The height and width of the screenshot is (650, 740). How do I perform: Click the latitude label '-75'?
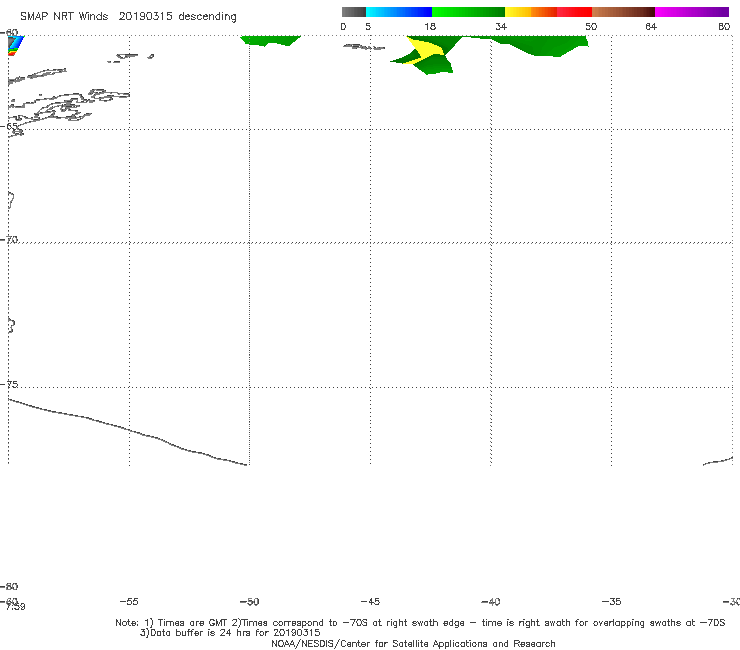[9, 384]
